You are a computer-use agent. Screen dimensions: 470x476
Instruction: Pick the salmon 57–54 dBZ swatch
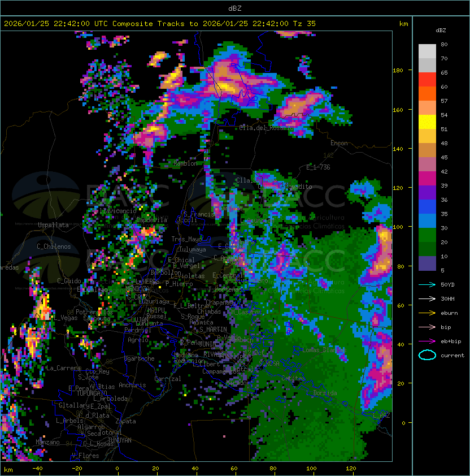pos(427,108)
